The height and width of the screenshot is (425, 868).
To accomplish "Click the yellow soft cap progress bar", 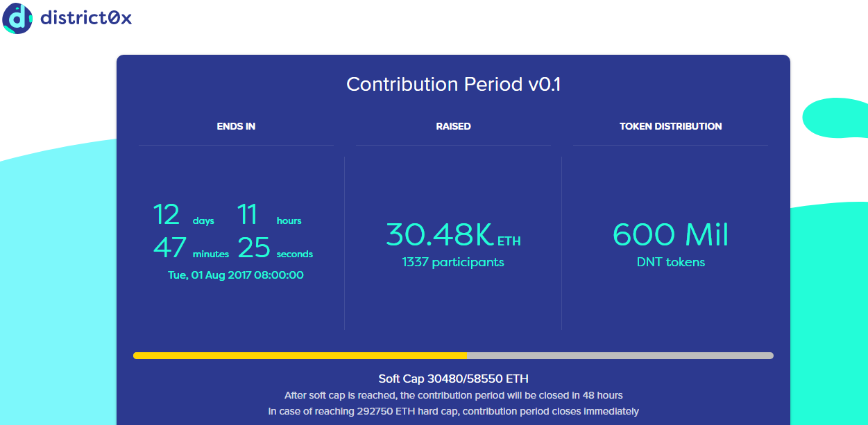I will coord(300,356).
